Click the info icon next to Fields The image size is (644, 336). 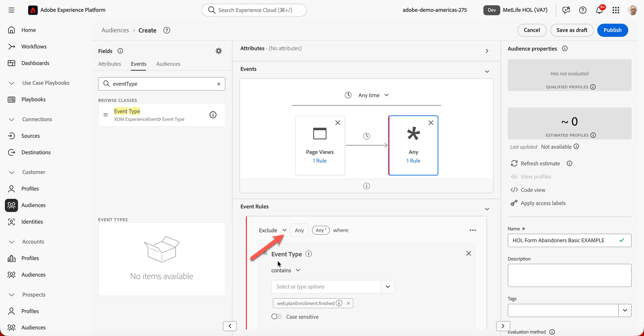pos(120,51)
